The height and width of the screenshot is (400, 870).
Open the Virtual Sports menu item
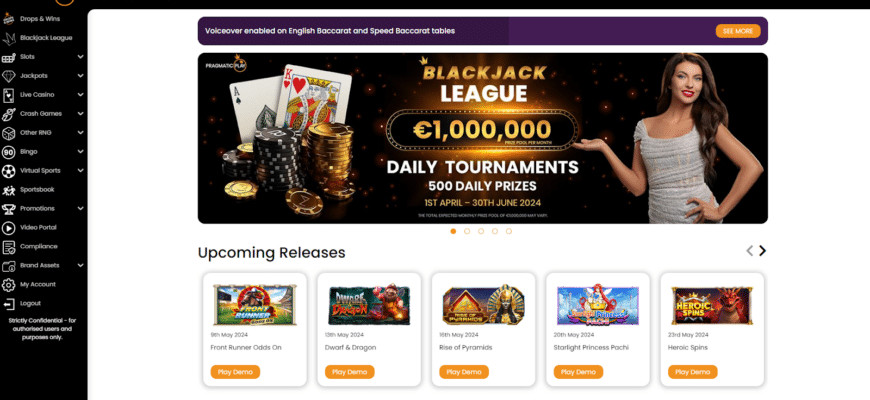point(40,170)
